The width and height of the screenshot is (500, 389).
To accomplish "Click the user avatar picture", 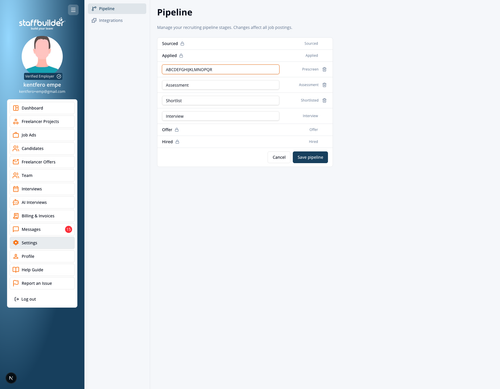I will click(42, 55).
